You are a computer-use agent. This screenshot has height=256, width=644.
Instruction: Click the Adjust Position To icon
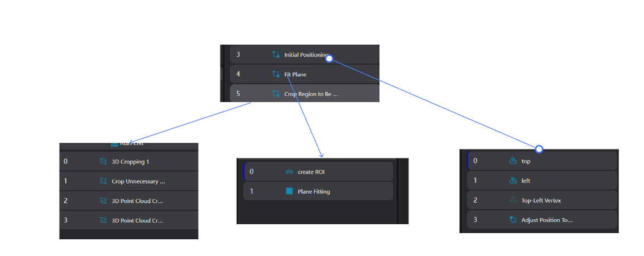click(x=512, y=220)
